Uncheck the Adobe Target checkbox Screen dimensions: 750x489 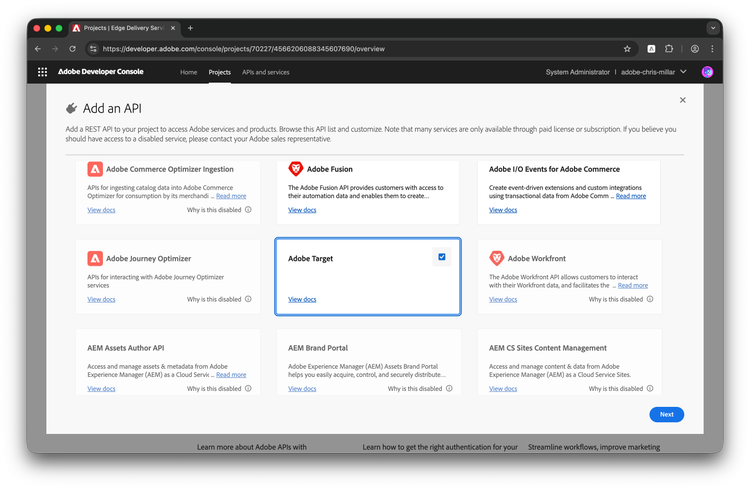pyautogui.click(x=442, y=257)
